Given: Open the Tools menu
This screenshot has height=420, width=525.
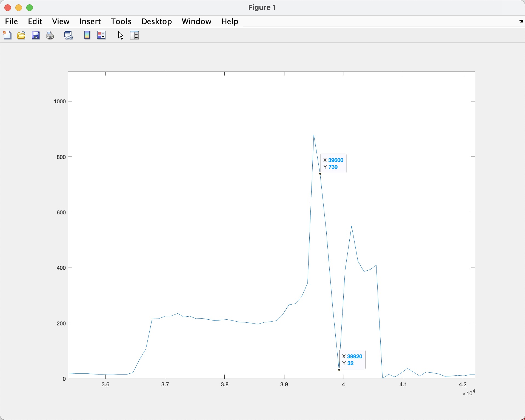Looking at the screenshot, I should coord(121,21).
